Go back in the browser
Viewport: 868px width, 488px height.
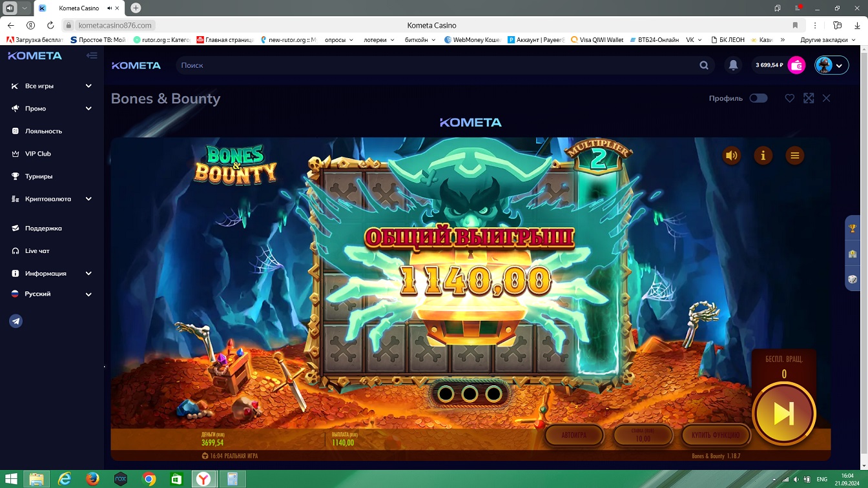pos(11,25)
